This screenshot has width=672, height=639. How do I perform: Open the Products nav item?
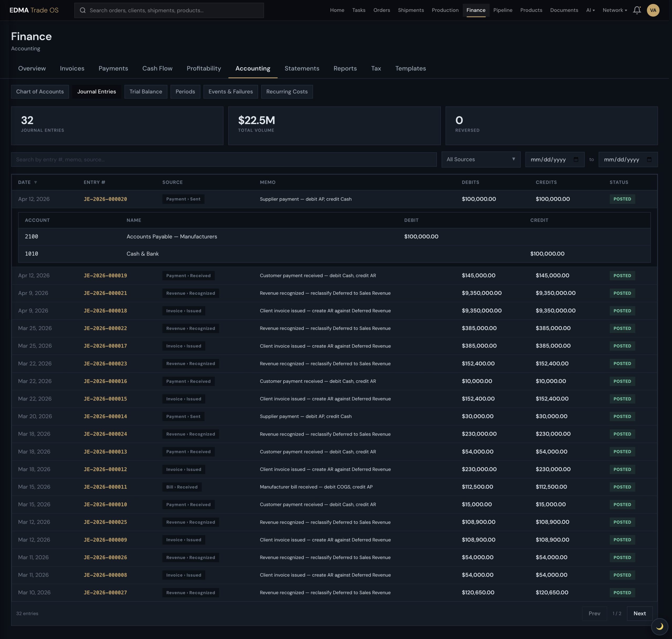click(531, 10)
